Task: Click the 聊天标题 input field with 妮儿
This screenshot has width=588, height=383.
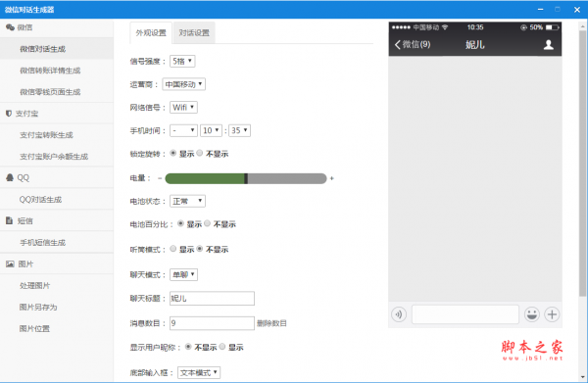Action: [x=212, y=299]
